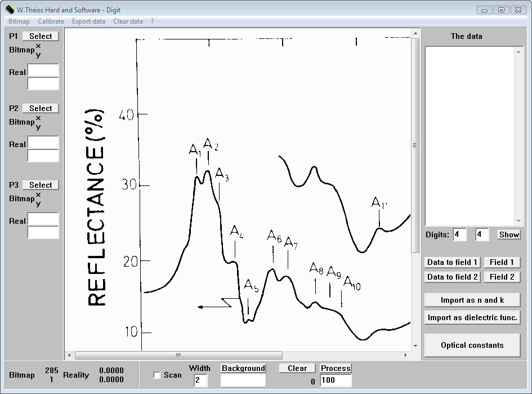Click the Digit app icon in title bar
The width and height of the screenshot is (532, 394).
pyautogui.click(x=10, y=10)
